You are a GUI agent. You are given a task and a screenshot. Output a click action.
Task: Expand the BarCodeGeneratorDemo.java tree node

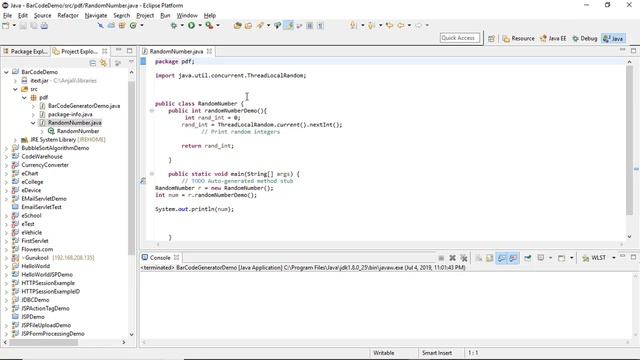pos(33,106)
